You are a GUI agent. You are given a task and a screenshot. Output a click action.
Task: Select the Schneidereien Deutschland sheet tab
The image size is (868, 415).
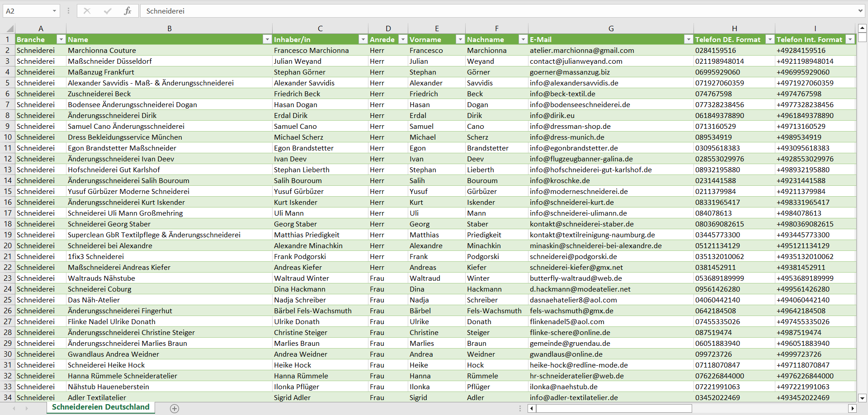100,407
